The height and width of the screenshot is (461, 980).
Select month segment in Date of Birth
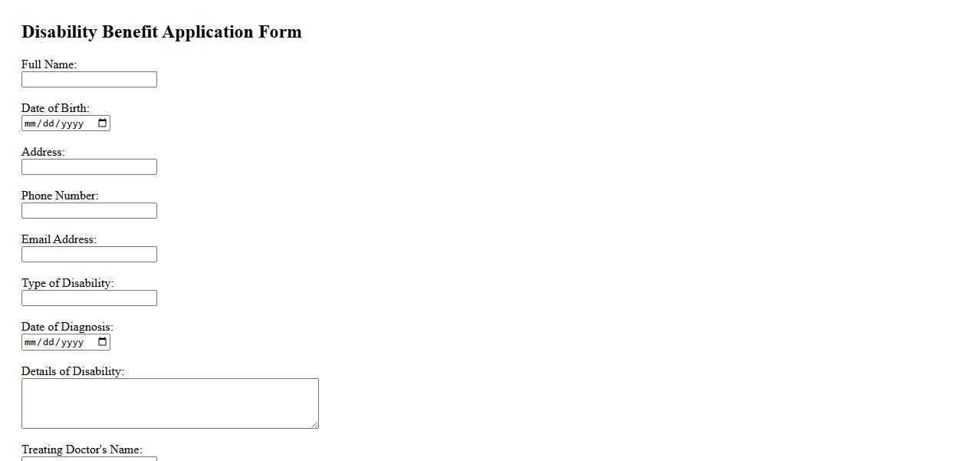point(31,123)
